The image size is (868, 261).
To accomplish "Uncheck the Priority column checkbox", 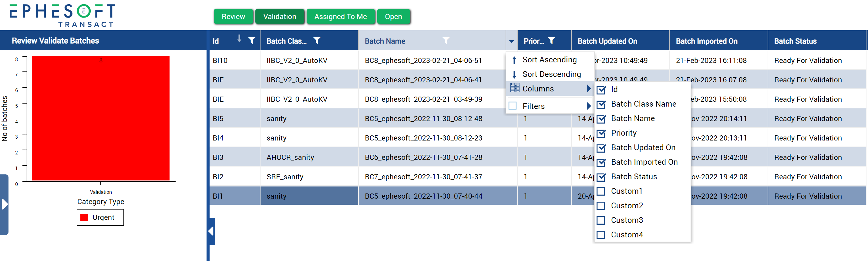I will 601,134.
